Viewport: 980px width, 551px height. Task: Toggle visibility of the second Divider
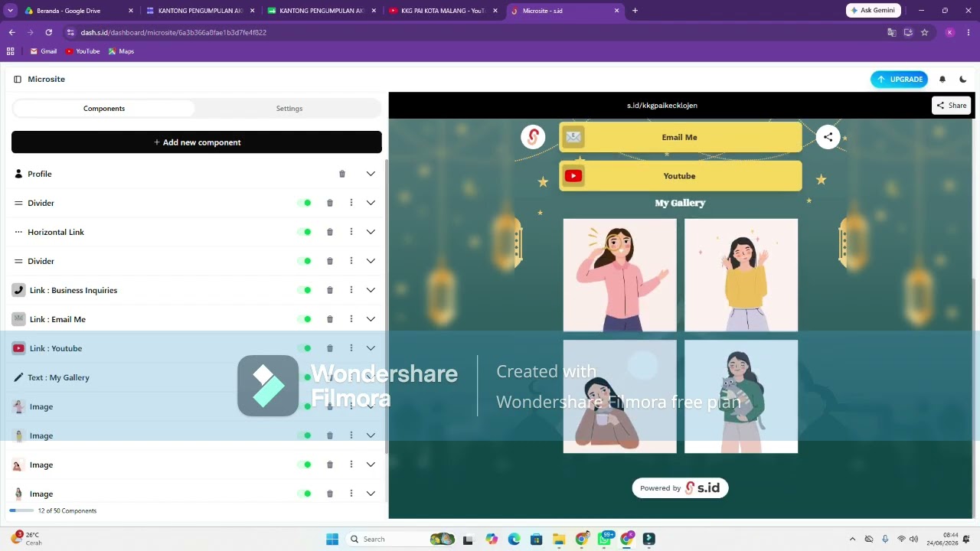305,261
